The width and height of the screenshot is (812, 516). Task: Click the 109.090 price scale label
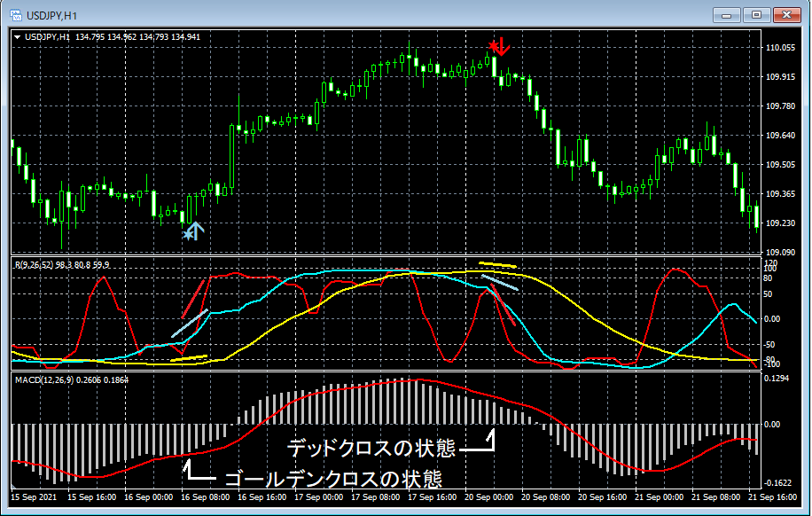(780, 253)
